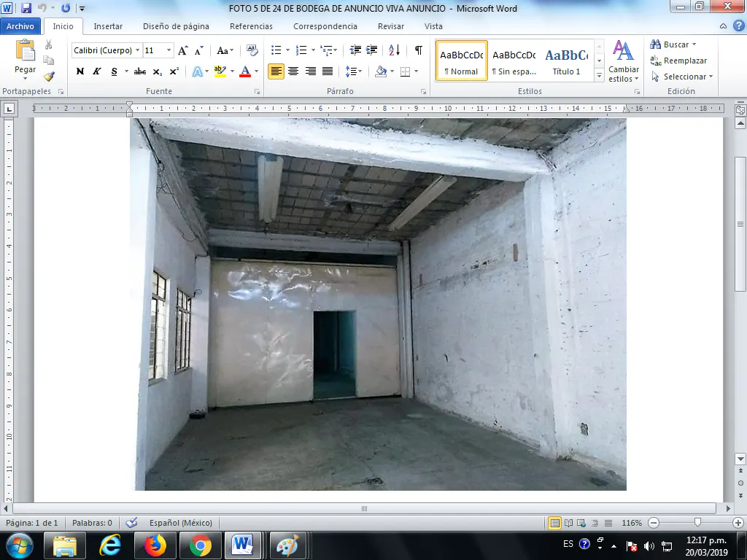Click the Cut scissors icon
This screenshot has height=560, width=747.
(48, 44)
